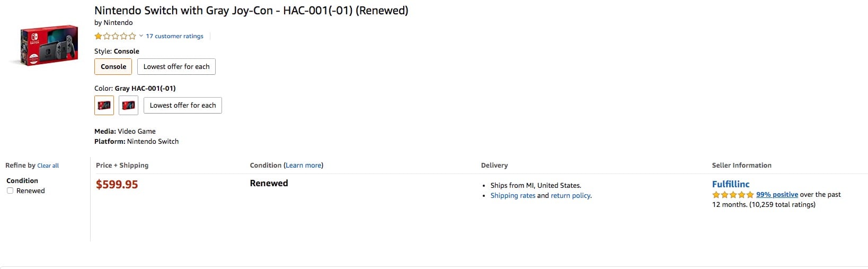The width and height of the screenshot is (868, 269).
Task: Open the Fulfillinc seller page
Action: (730, 184)
